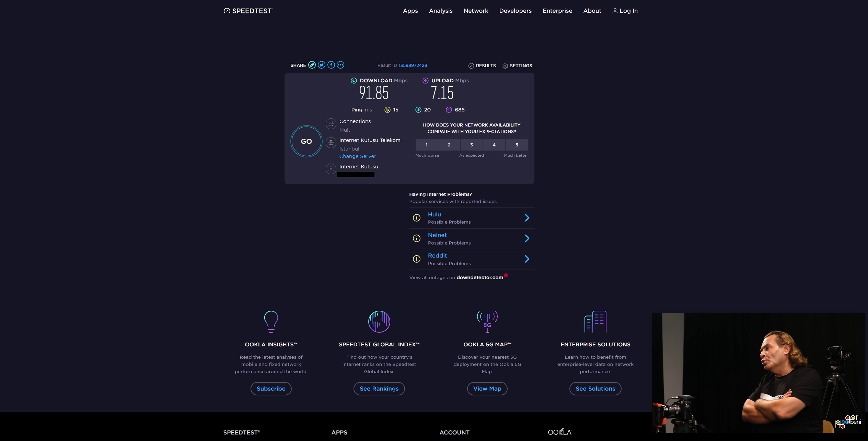Image resolution: width=868 pixels, height=441 pixels.
Task: Expand the Hulu outage chevron
Action: [x=527, y=218]
